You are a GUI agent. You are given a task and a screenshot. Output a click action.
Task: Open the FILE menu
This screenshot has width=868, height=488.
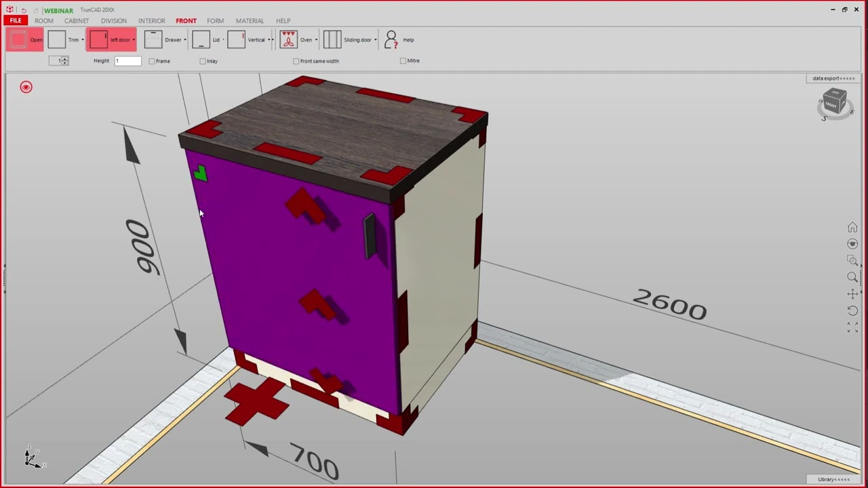[x=16, y=21]
